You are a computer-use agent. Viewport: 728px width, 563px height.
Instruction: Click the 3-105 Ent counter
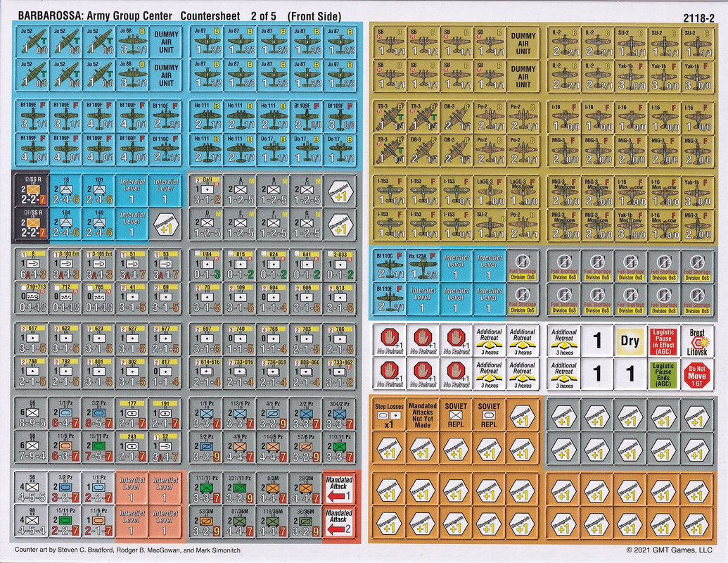98,265
